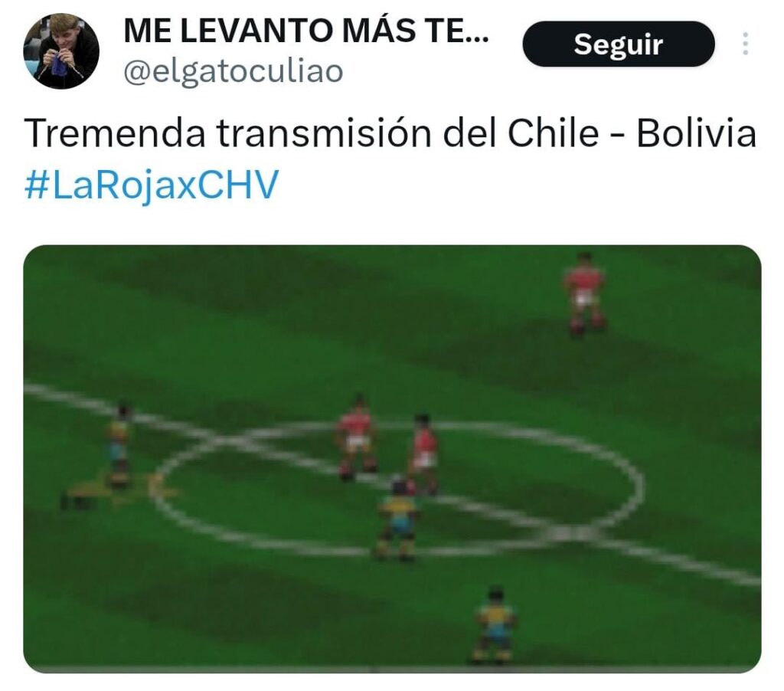The width and height of the screenshot is (784, 691).
Task: Click the yellow player inside the center circle
Action: tap(397, 518)
